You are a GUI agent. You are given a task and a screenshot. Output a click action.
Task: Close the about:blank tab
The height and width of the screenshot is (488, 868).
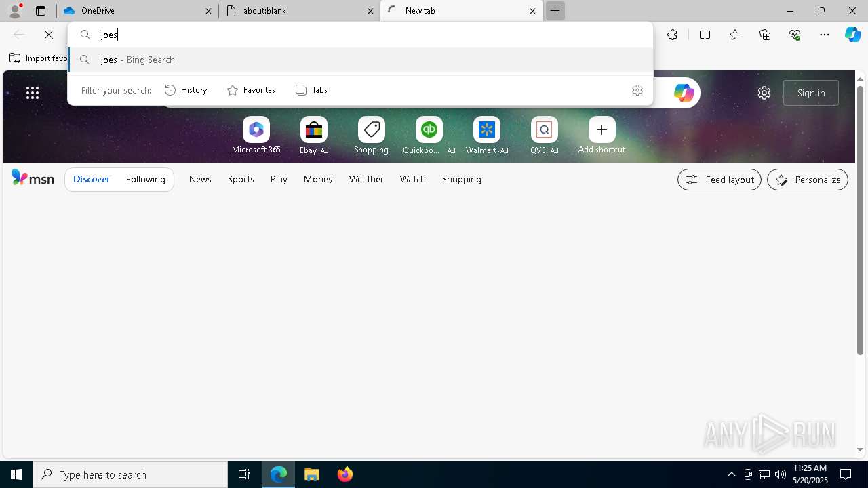click(370, 11)
